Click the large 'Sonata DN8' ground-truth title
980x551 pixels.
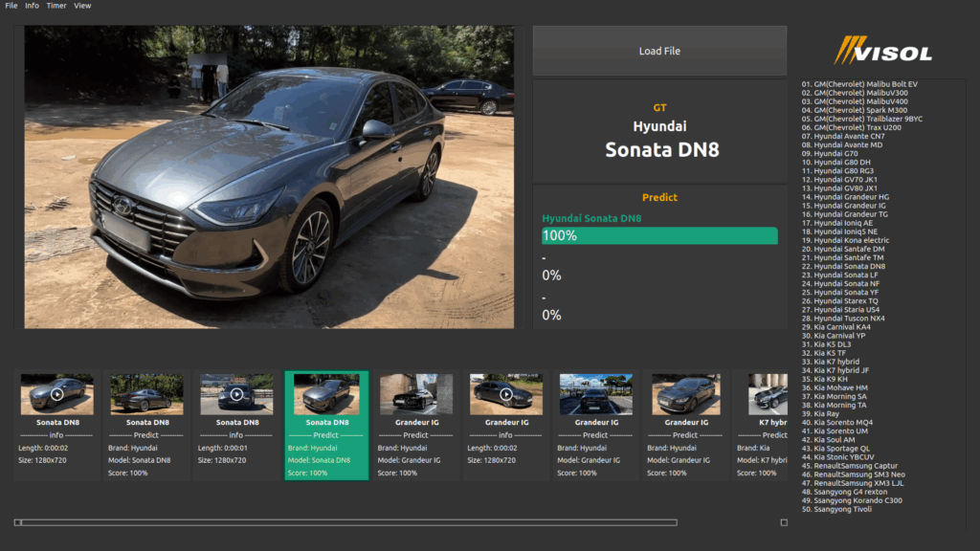pos(662,150)
